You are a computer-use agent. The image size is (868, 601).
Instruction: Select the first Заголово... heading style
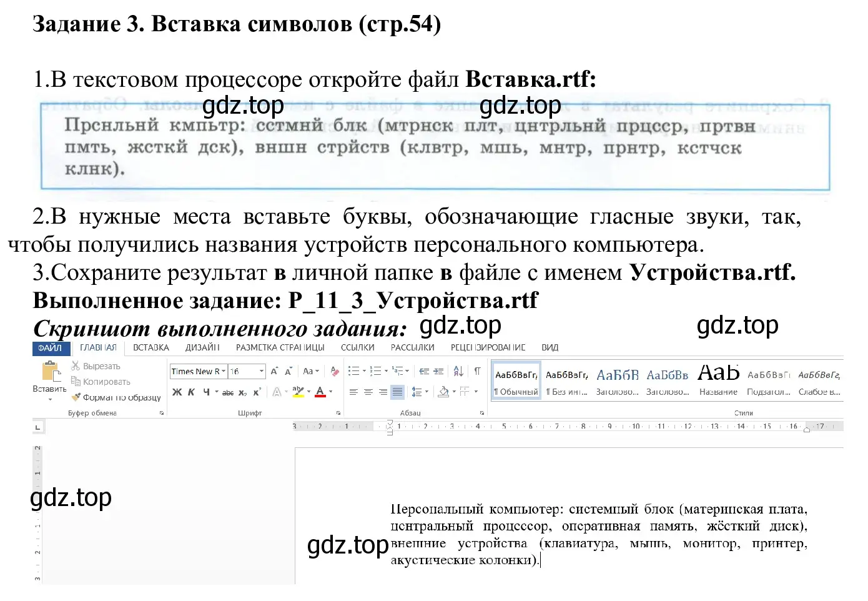click(617, 381)
